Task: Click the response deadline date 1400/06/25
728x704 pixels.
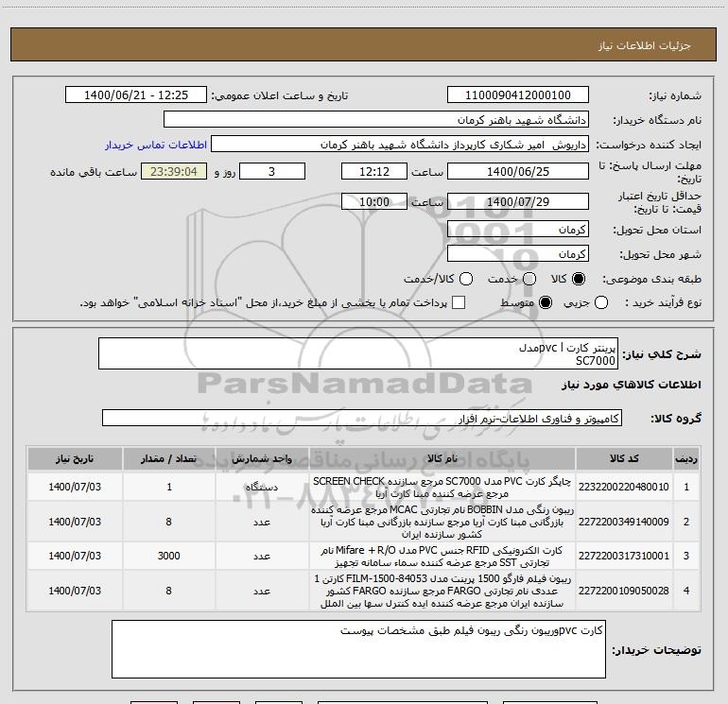Action: point(518,171)
